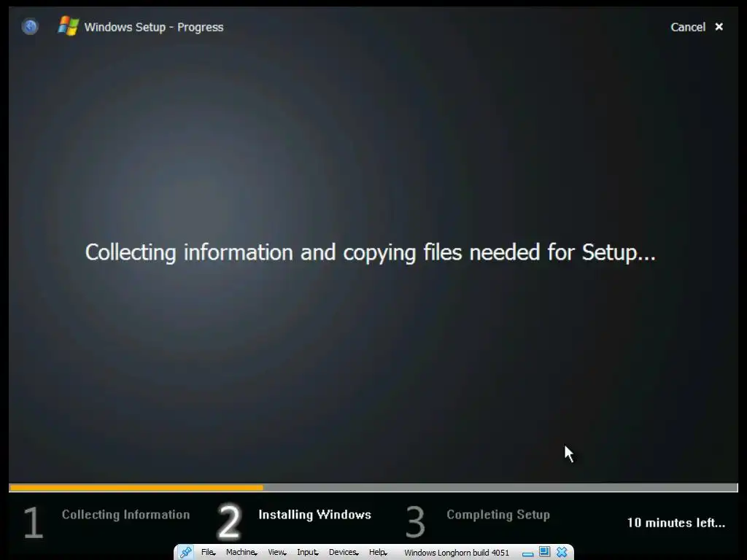
Task: Open the View menu in VirtualBox toolbar
Action: 276,552
